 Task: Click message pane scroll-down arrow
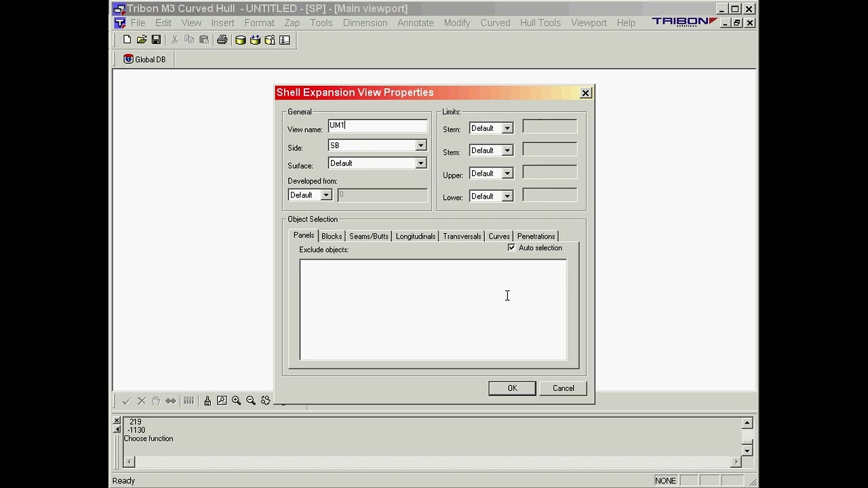[x=747, y=451]
